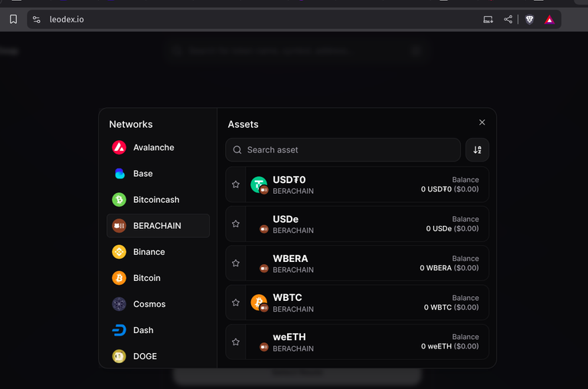Click the Berachain bear logo icon

coord(119,226)
